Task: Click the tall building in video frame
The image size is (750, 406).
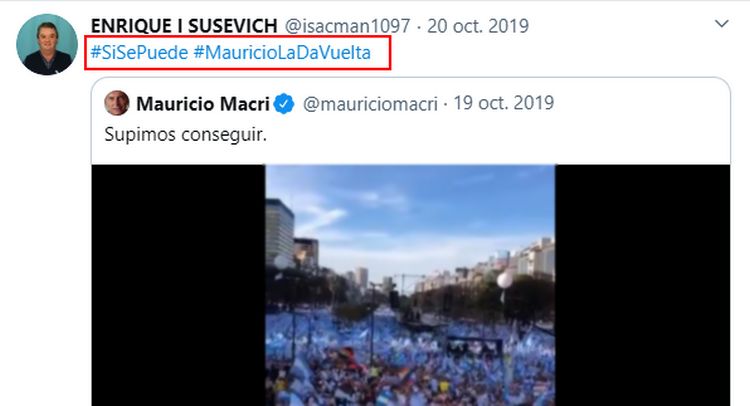Action: click(x=279, y=234)
